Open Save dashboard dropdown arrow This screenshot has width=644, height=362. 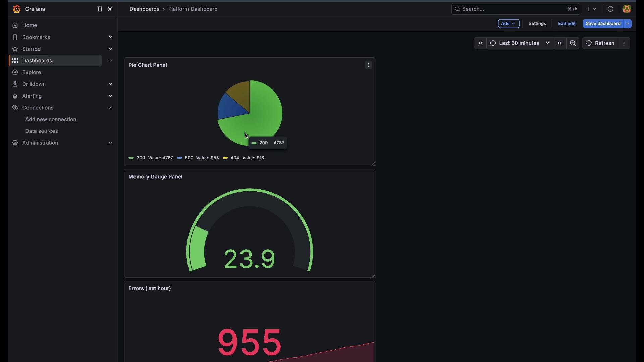pos(628,23)
